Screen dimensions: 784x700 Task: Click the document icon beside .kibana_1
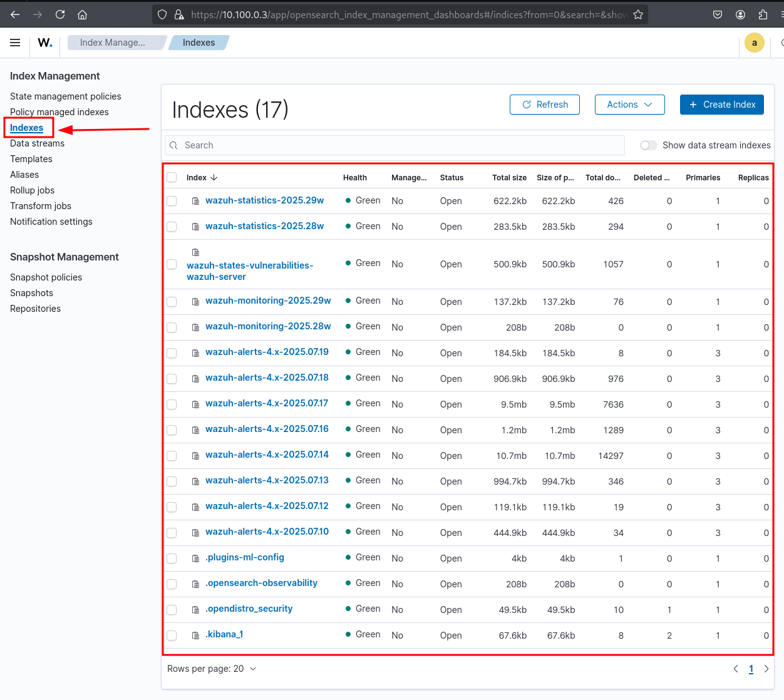[x=195, y=636]
